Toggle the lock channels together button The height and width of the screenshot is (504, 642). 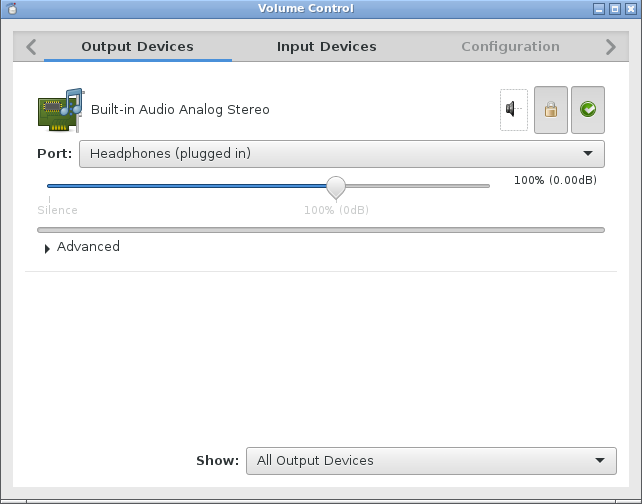click(x=551, y=110)
